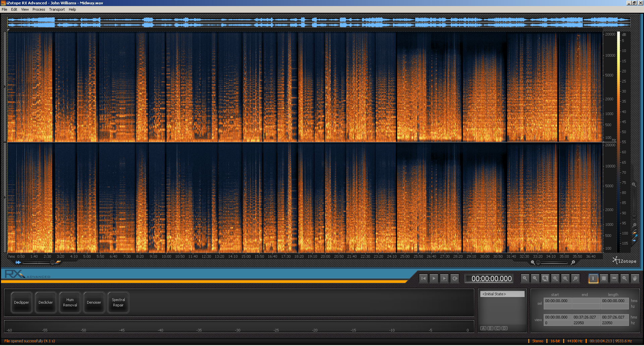Click the view length frequency field 22050

pos(615,323)
